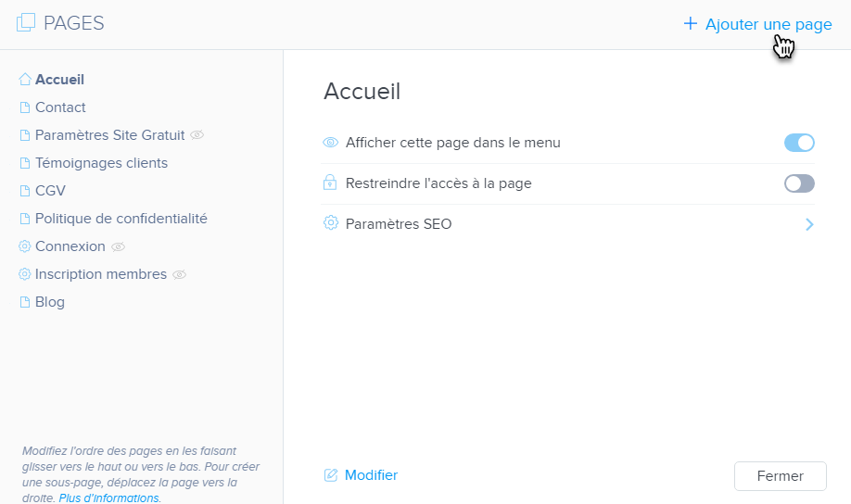Viewport: 851px width, 504px height.
Task: Expand Paramètres SEO with the chevron
Action: point(809,224)
